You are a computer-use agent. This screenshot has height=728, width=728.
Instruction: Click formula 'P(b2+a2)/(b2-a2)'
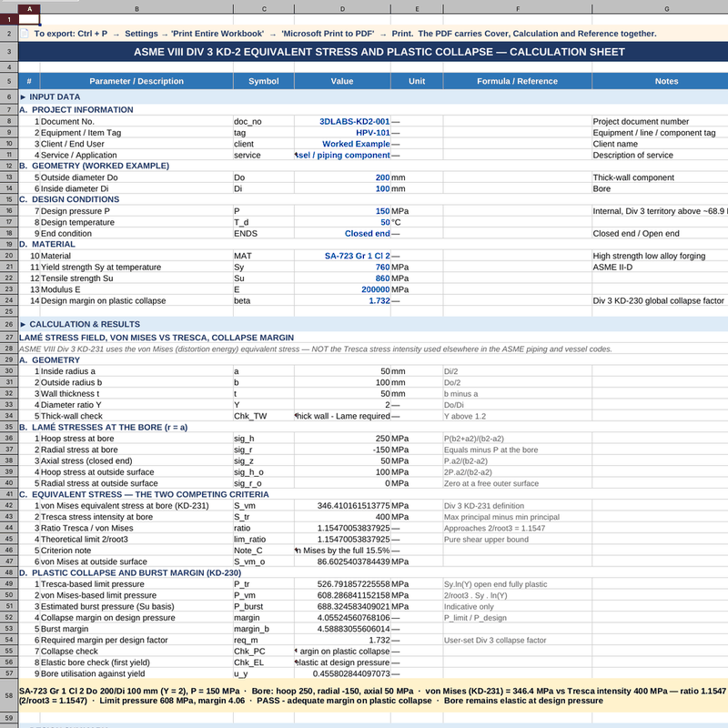click(x=473, y=439)
